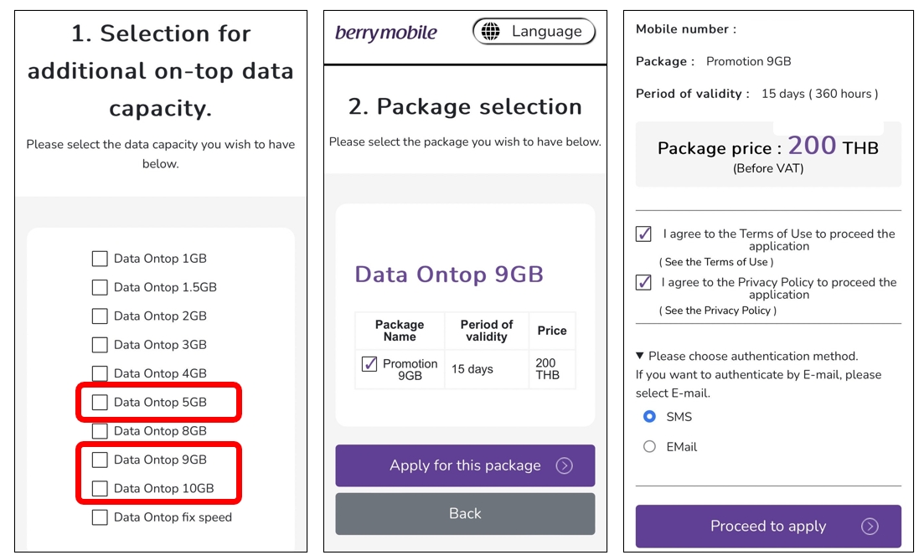Check Data Ontop 1GB option
This screenshot has width=924, height=560.
100,259
